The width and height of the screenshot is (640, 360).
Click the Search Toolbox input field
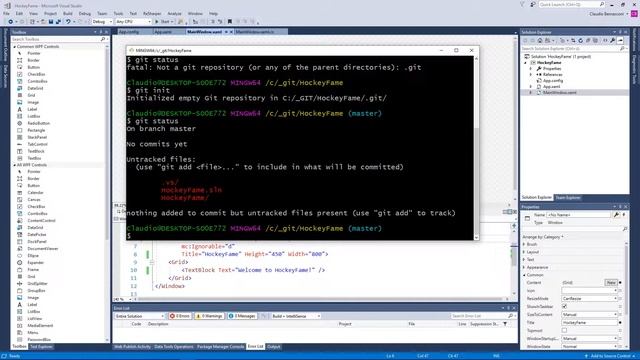click(x=56, y=39)
